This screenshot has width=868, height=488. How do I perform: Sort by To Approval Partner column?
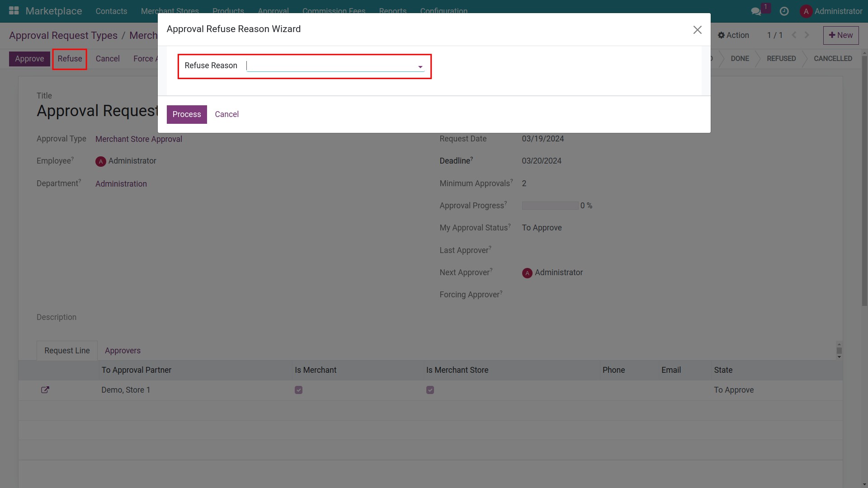[136, 370]
